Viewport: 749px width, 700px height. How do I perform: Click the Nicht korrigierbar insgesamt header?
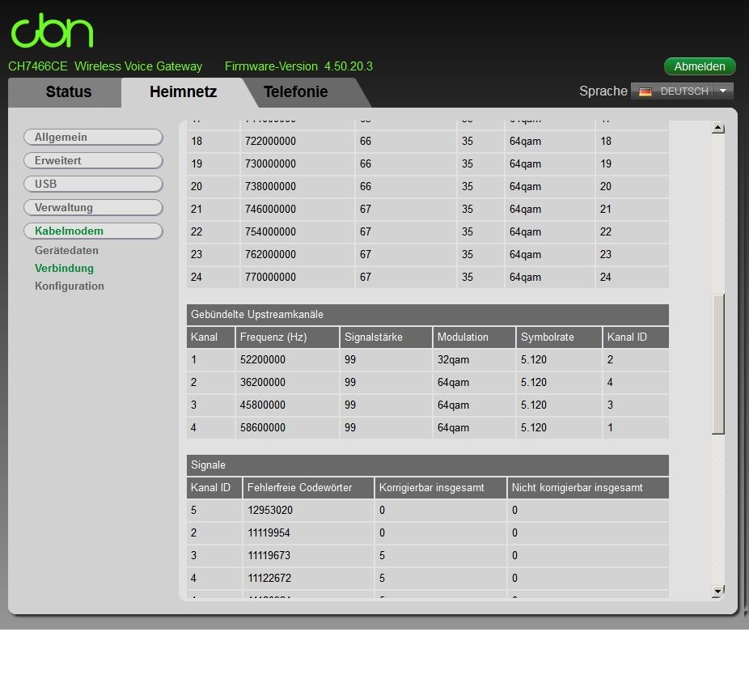(588, 488)
